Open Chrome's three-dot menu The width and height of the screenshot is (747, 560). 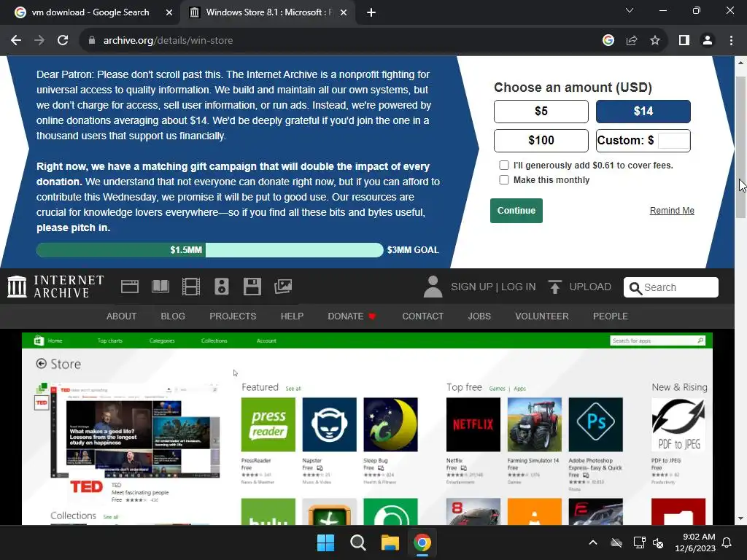731,41
